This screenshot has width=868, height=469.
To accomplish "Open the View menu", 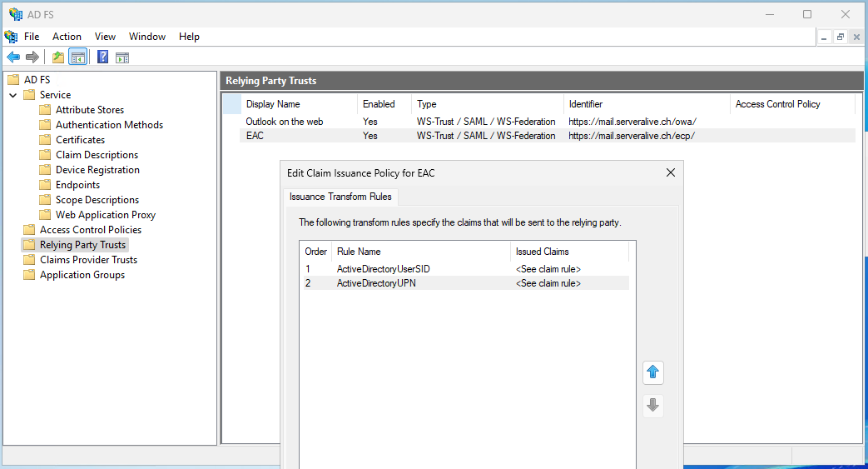I will click(105, 37).
